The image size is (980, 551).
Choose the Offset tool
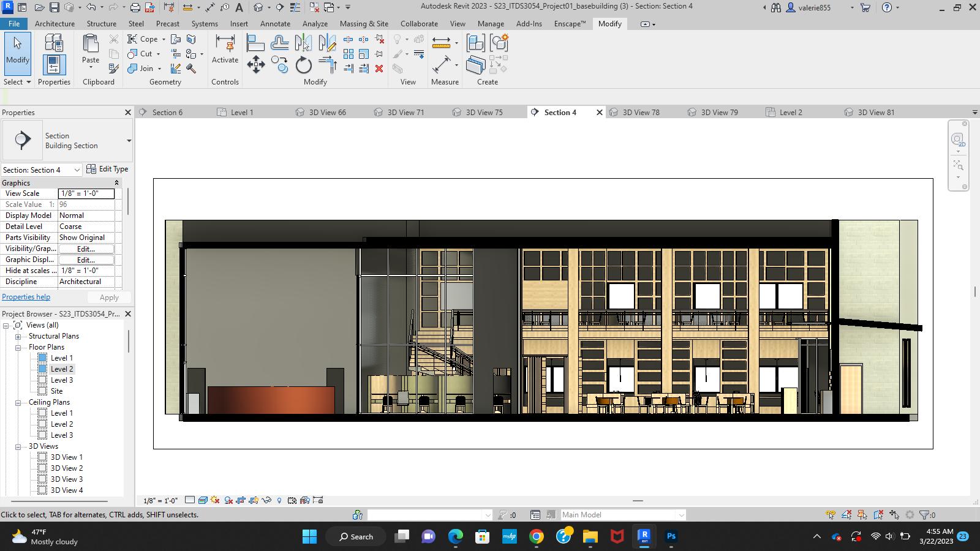tap(279, 43)
